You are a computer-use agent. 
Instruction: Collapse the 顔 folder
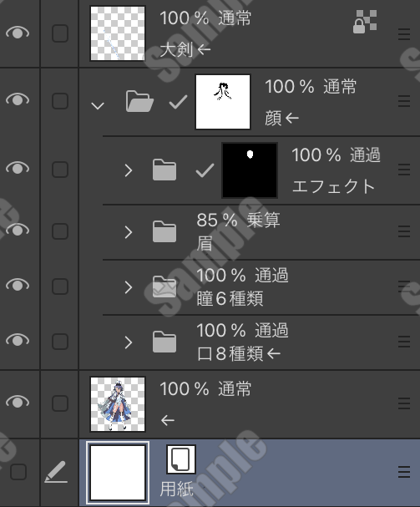click(98, 105)
